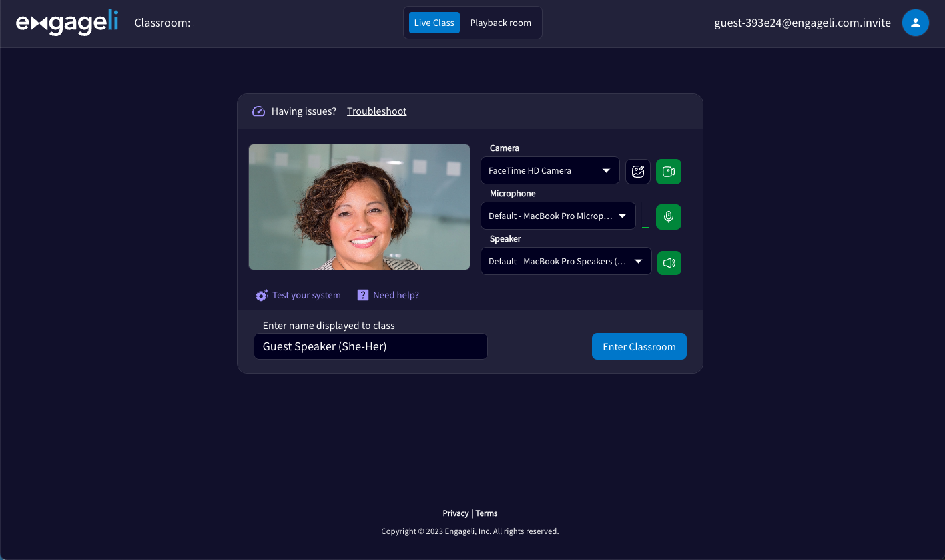Image resolution: width=945 pixels, height=560 pixels.
Task: Toggle the speaker green button
Action: [669, 263]
